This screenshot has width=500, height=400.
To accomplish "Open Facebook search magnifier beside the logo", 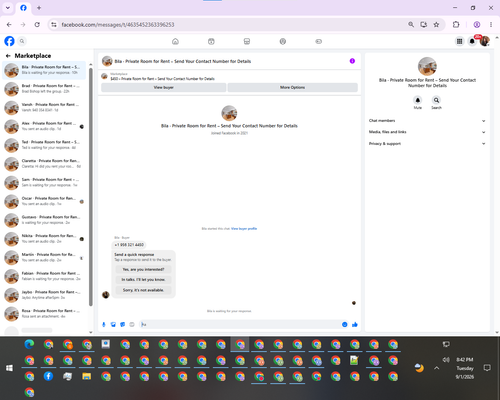I will click(22, 41).
